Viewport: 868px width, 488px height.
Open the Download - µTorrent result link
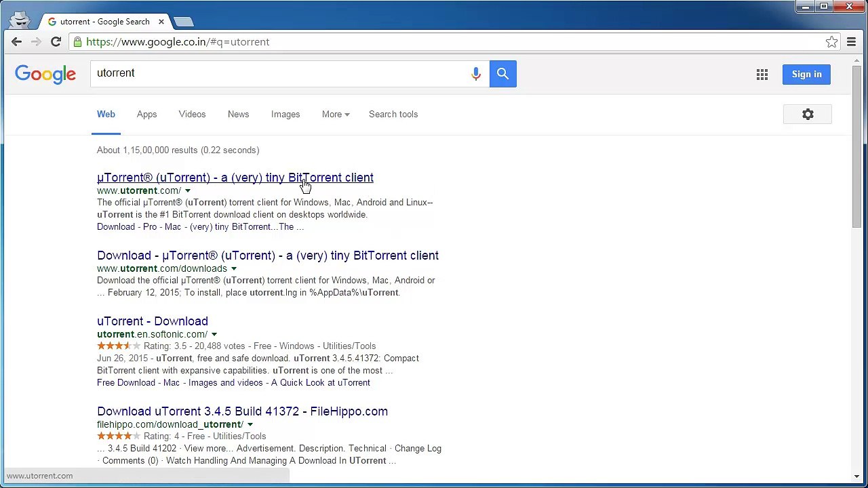[x=268, y=256]
